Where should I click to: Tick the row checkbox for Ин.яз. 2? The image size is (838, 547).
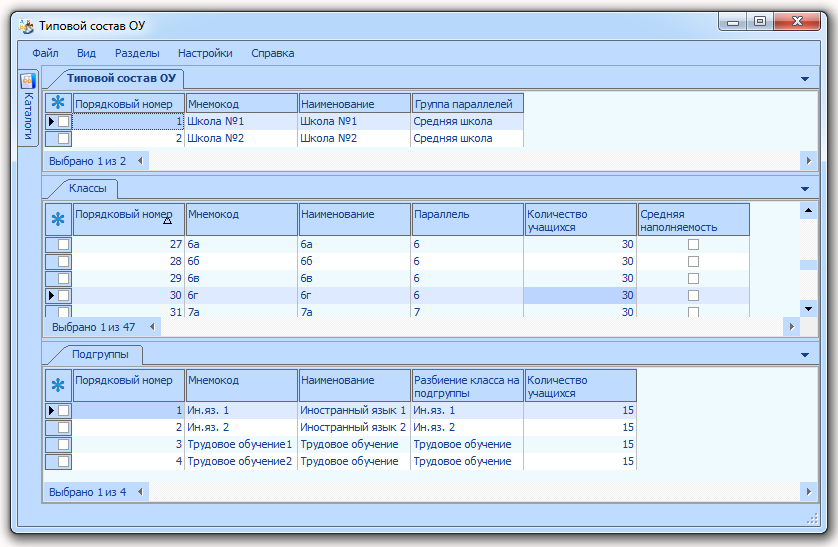(x=64, y=428)
